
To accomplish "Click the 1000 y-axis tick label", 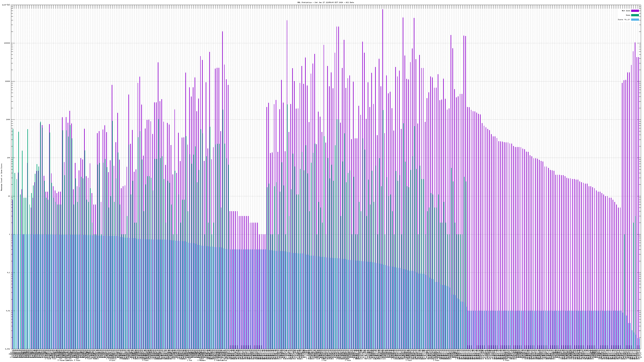I will coord(8,119).
